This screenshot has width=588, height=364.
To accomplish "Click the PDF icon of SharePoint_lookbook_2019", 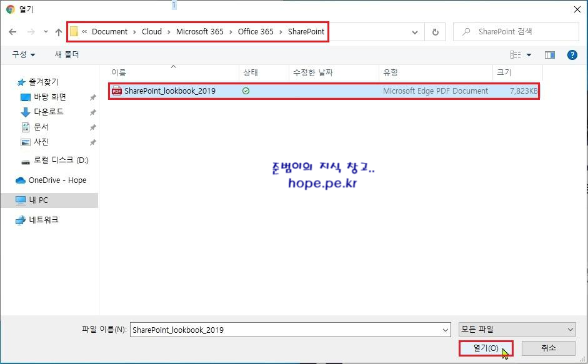I will [x=117, y=91].
